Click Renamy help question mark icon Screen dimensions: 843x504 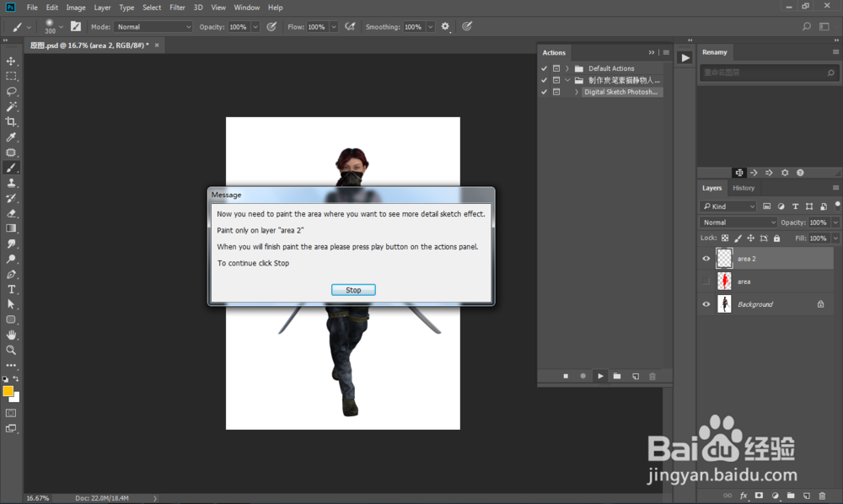[800, 173]
